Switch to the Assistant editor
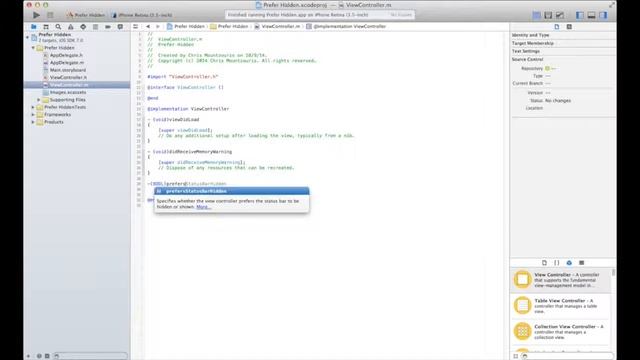The image size is (640, 360). click(x=548, y=15)
